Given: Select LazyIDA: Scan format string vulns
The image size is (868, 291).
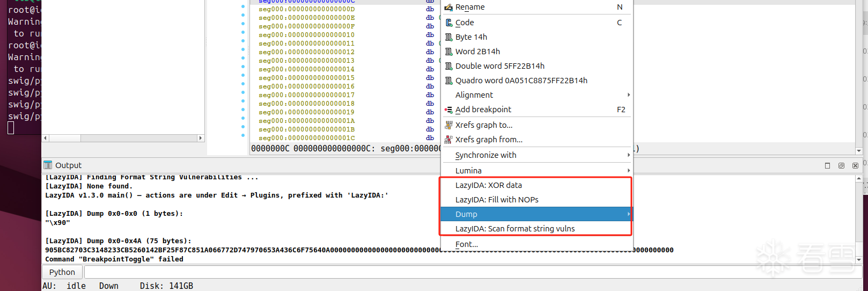Looking at the screenshot, I should 536,229.
